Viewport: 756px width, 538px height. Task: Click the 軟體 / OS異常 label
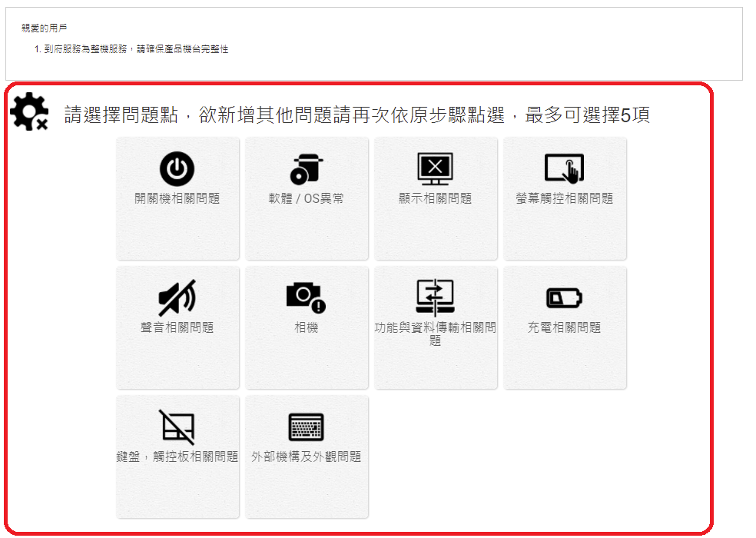pos(306,198)
